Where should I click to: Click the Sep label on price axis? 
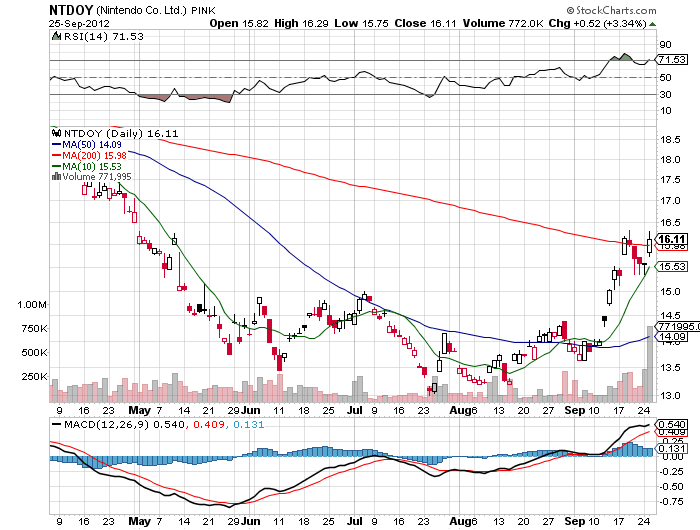click(x=575, y=410)
